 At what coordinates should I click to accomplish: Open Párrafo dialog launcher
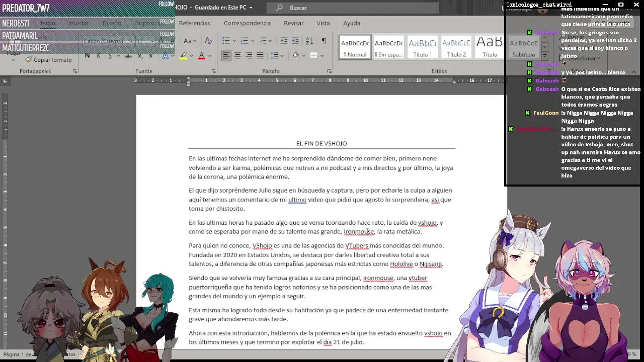[330, 71]
